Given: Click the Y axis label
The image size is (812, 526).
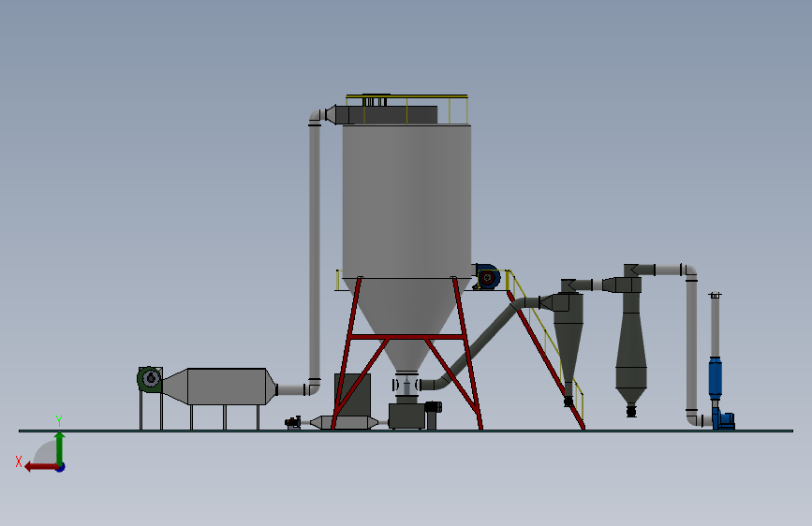Looking at the screenshot, I should coord(59,421).
